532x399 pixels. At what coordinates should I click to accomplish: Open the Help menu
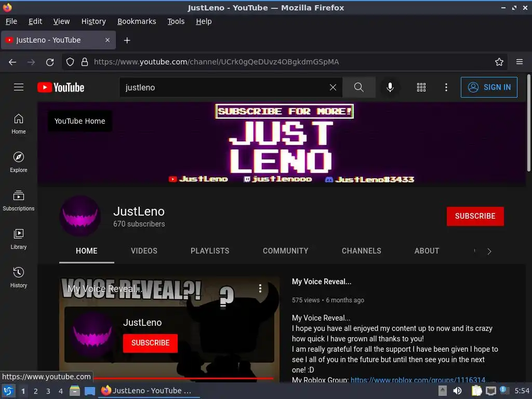click(204, 21)
